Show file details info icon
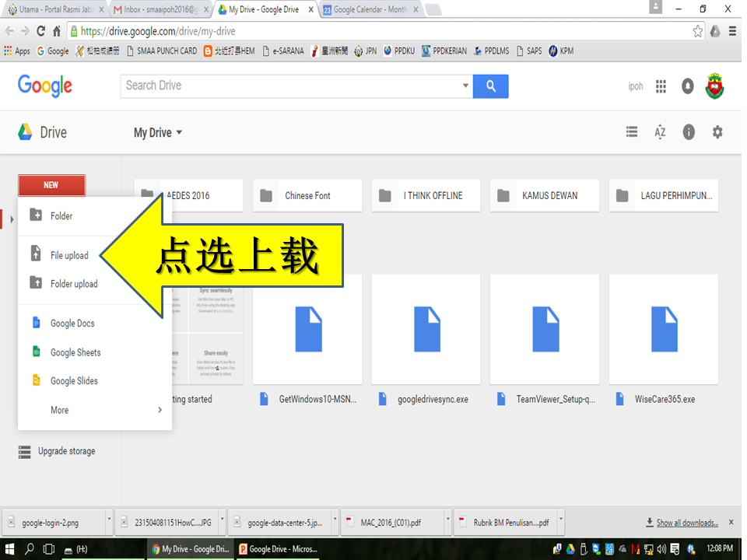The image size is (747, 560). point(689,132)
